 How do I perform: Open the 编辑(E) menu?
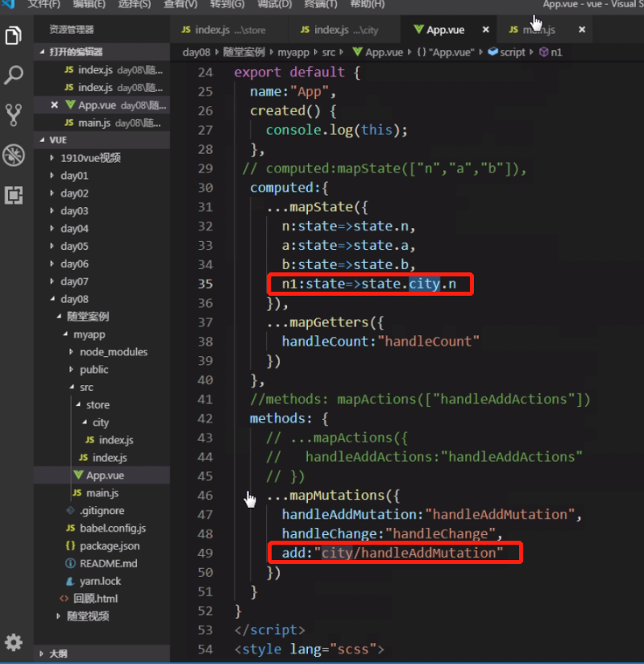click(89, 4)
